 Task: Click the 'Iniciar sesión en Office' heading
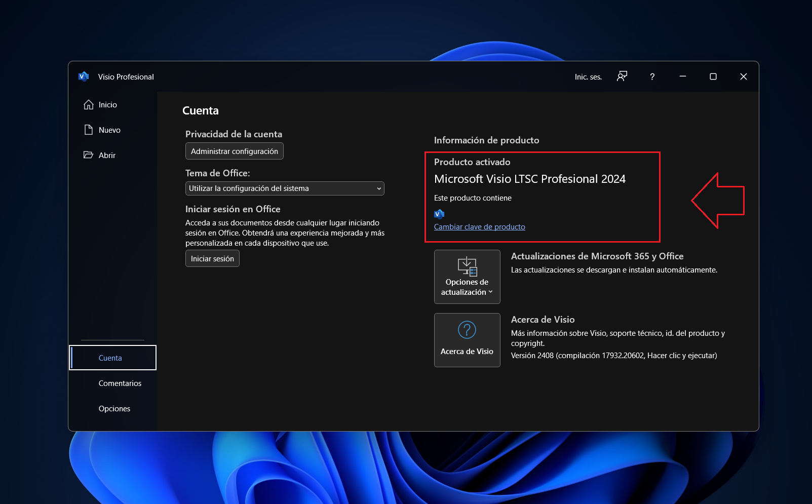pyautogui.click(x=233, y=209)
